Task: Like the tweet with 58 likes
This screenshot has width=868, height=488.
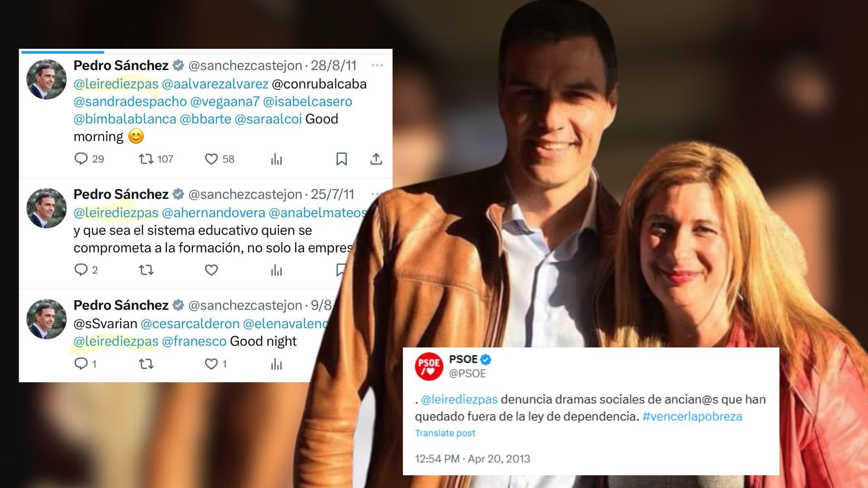Action: (219, 159)
